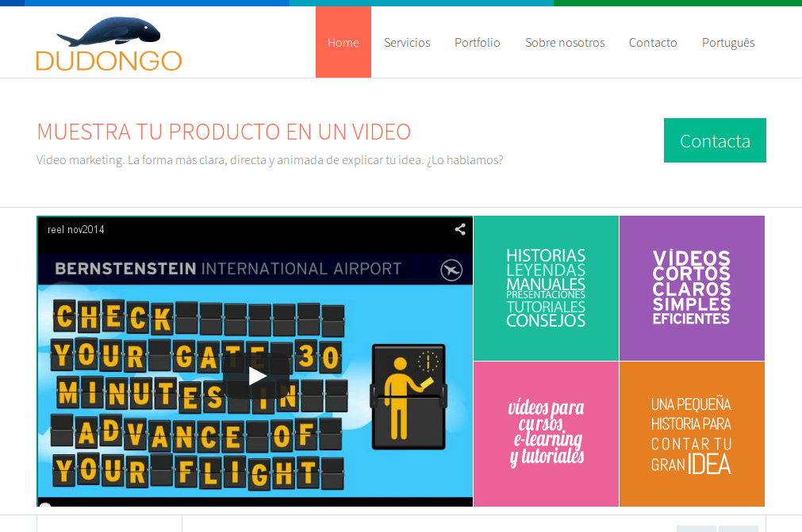Switch the language to Português
The height and width of the screenshot is (532, 802).
(x=728, y=42)
